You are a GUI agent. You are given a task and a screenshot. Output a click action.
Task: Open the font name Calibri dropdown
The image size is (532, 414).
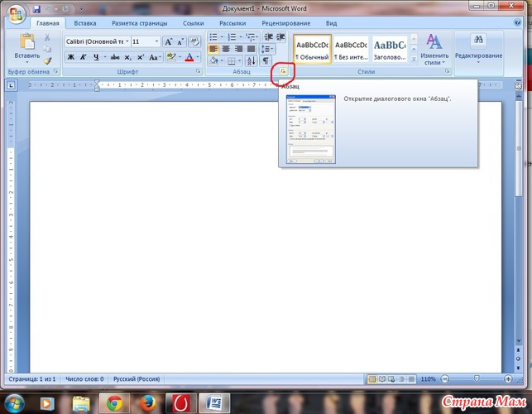click(127, 41)
